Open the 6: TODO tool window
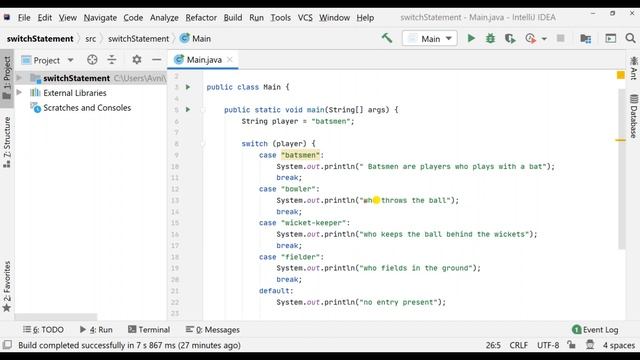The height and width of the screenshot is (360, 640). (43, 329)
